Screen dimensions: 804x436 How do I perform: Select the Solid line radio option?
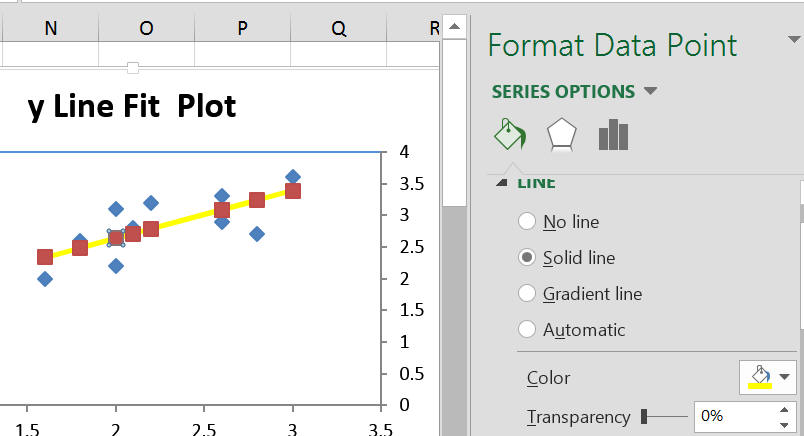(527, 257)
